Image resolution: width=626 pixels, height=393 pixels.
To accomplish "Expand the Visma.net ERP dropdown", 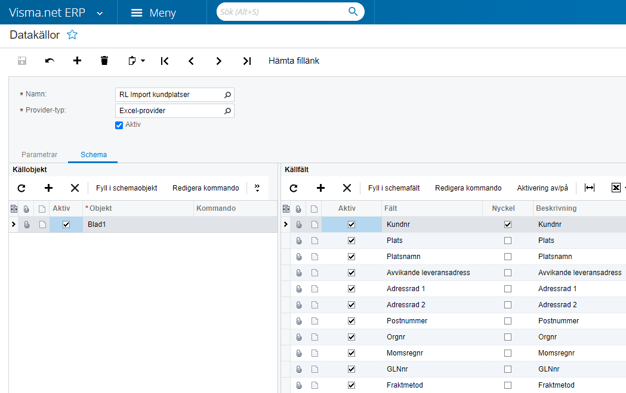I will click(x=100, y=14).
